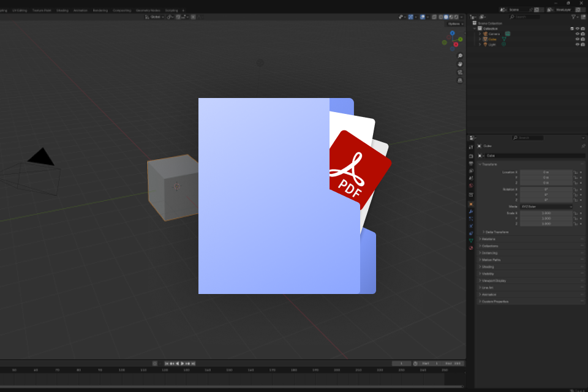Hide the Light in viewport via eye icon
Image resolution: width=588 pixels, height=392 pixels.
[578, 44]
